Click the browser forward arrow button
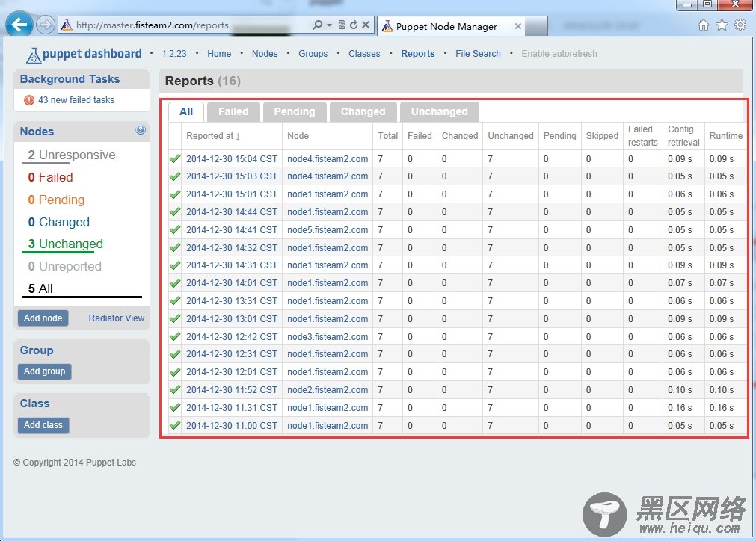Image resolution: width=756 pixels, height=541 pixels. click(x=46, y=25)
